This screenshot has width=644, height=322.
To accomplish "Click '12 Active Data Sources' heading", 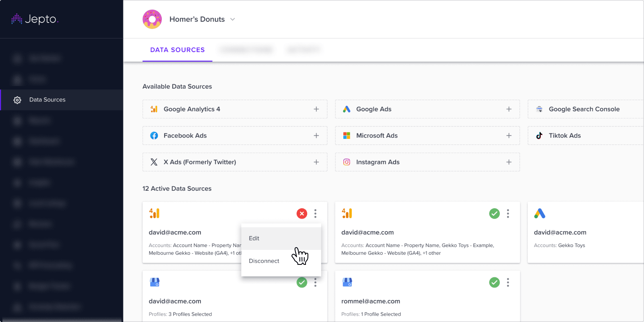I will [x=177, y=188].
